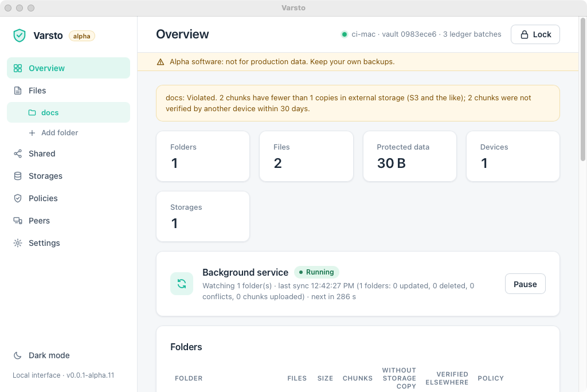Open the Overview page
The width and height of the screenshot is (587, 392).
(69, 68)
